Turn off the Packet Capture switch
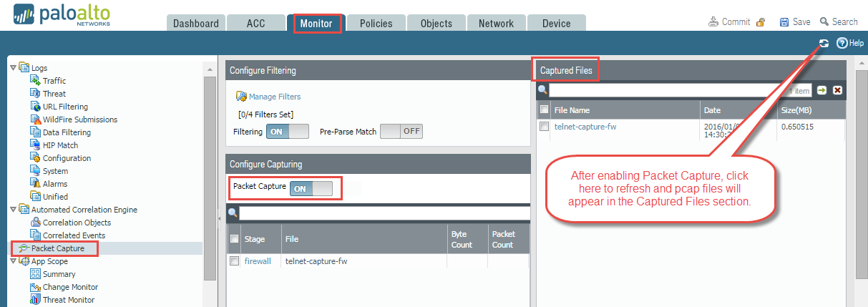The image size is (868, 307). tap(311, 188)
